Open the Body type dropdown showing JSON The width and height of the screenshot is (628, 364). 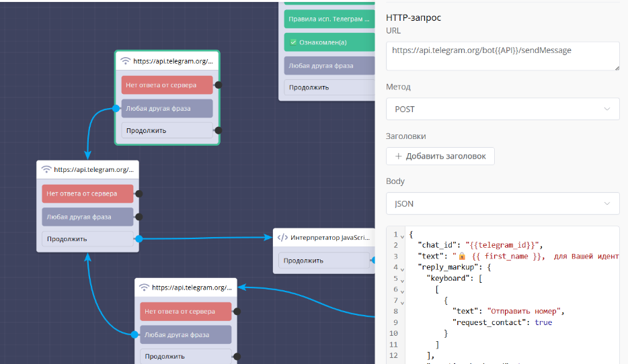tap(502, 203)
